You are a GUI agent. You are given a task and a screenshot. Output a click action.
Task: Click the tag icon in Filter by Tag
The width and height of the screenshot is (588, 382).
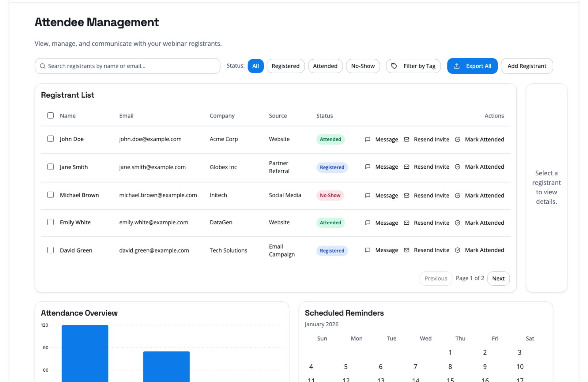[394, 66]
